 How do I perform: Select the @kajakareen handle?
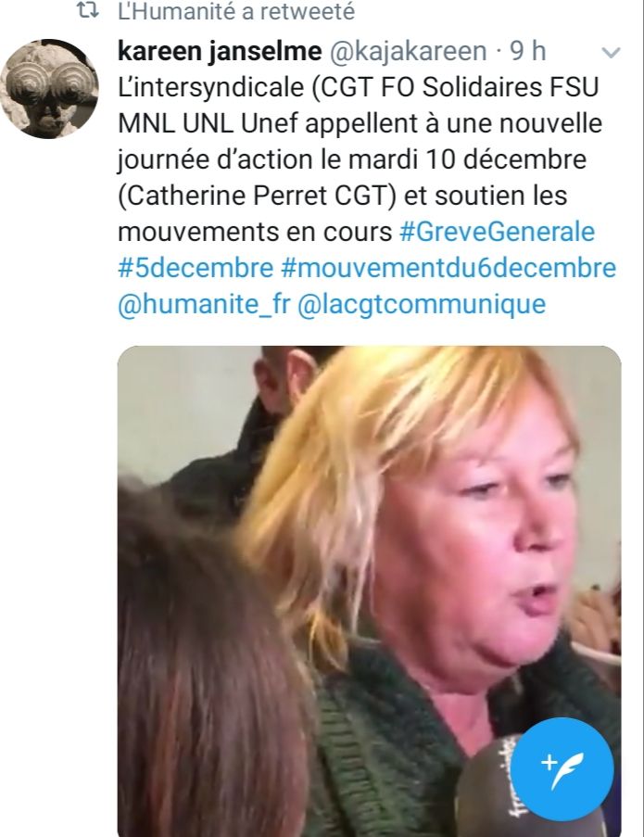click(x=408, y=51)
